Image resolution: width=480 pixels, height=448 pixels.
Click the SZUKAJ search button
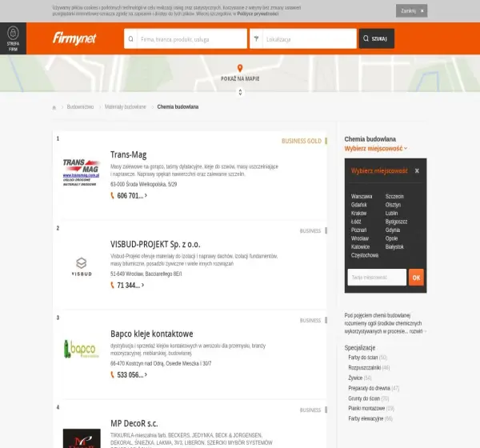click(377, 38)
